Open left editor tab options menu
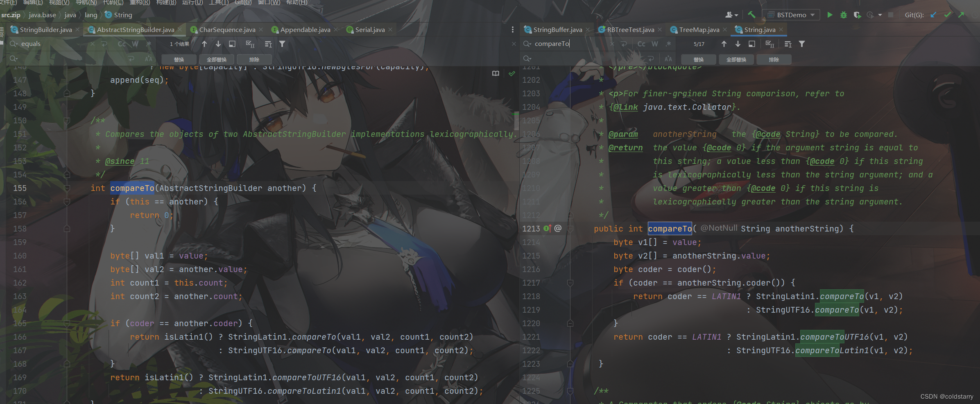Screen dimensions: 980x404 512,30
